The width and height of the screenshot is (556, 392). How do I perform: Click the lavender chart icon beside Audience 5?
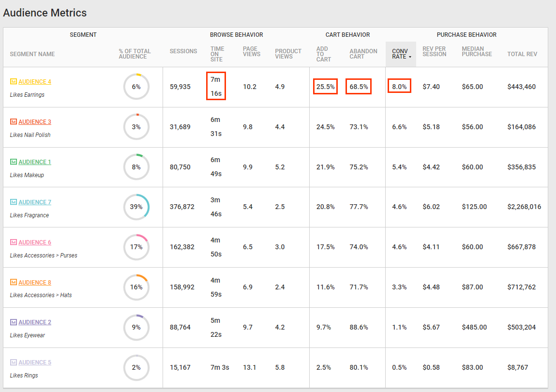click(14, 362)
